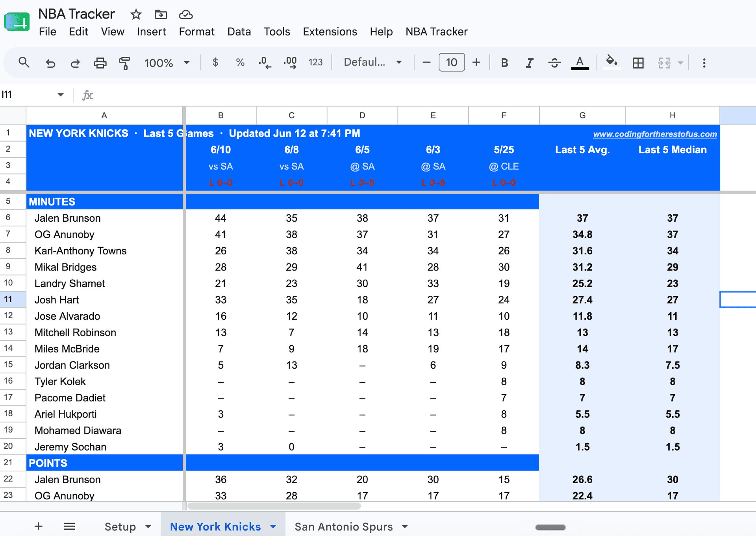756x536 pixels.
Task: Toggle italic formatting
Action: 529,63
